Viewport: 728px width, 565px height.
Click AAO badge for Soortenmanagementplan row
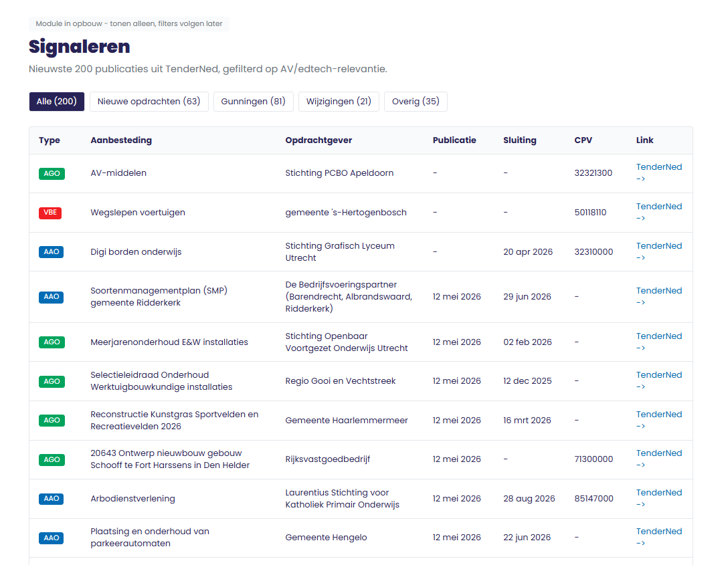[51, 297]
